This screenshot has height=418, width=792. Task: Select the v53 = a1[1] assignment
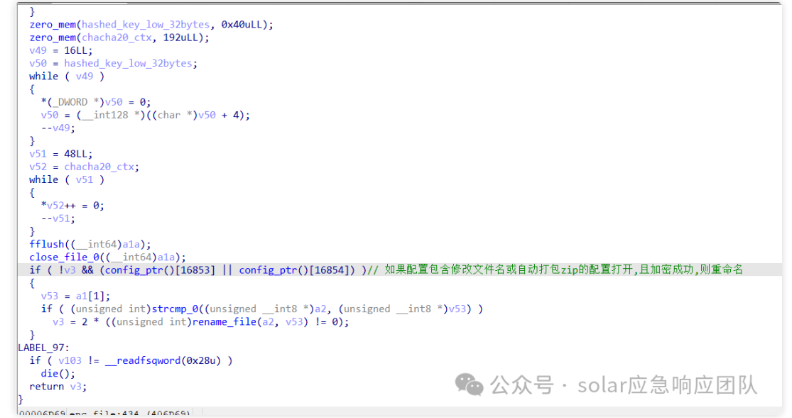tap(77, 295)
